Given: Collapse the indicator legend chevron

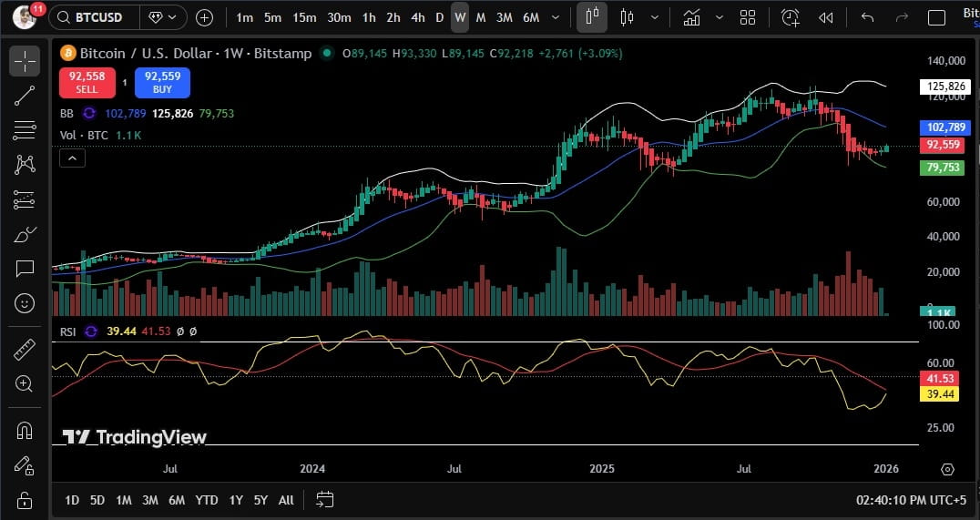Looking at the screenshot, I should pos(72,158).
